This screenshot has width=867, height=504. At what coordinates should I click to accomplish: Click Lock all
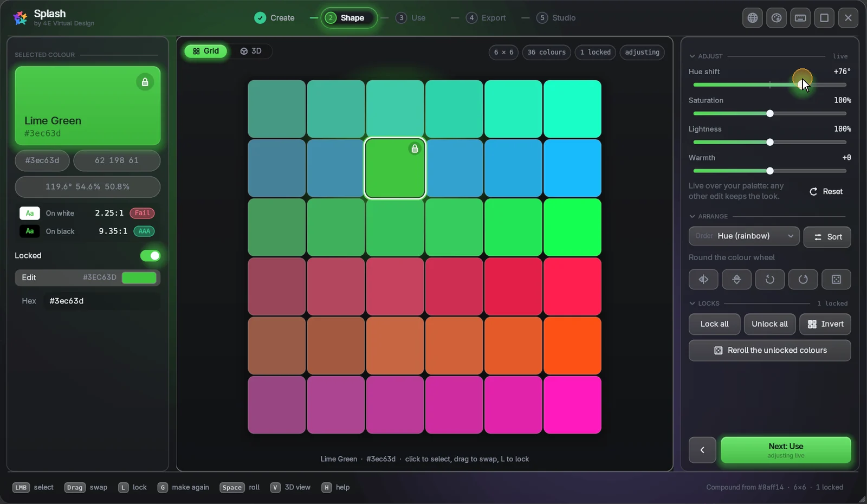click(x=715, y=324)
